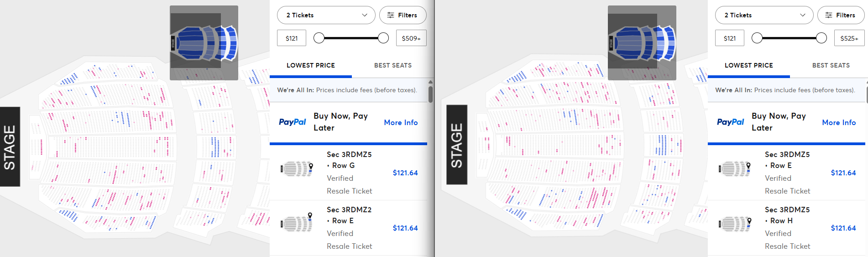Open More Info link in left PayPal banner

(x=401, y=122)
